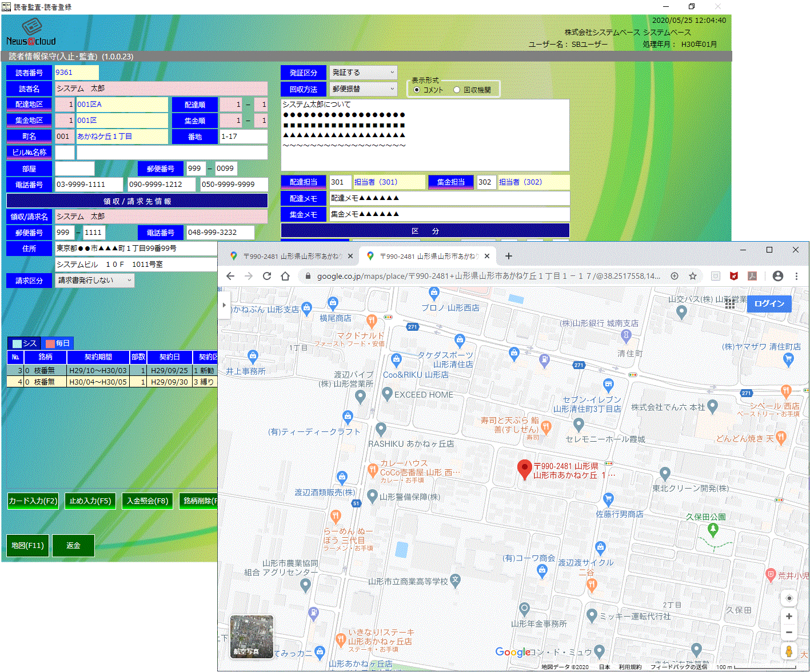Click the 地図(F11) button
The width and height of the screenshot is (810, 672).
[x=27, y=546]
